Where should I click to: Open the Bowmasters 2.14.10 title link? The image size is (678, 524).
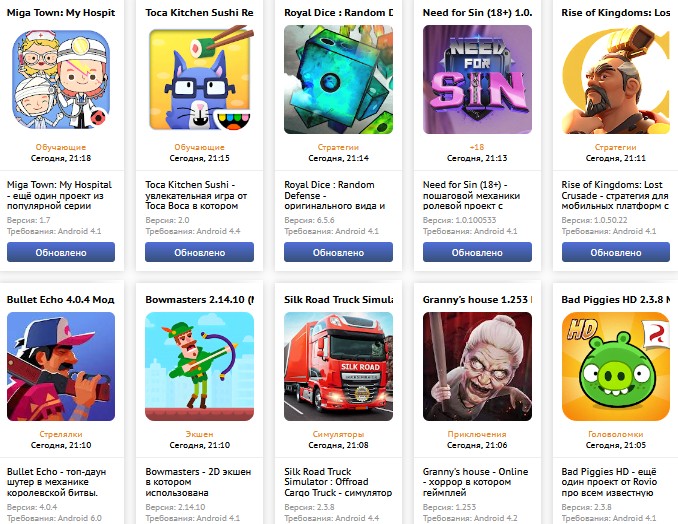click(199, 299)
